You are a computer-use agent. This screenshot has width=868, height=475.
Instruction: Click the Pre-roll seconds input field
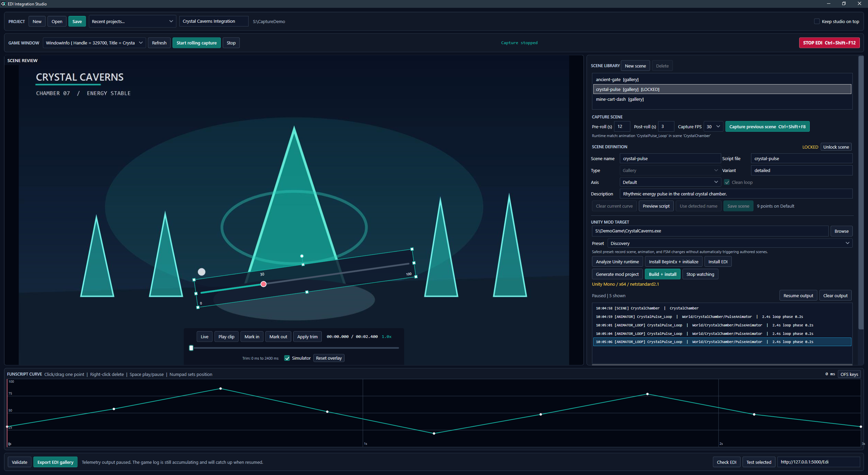pos(622,127)
